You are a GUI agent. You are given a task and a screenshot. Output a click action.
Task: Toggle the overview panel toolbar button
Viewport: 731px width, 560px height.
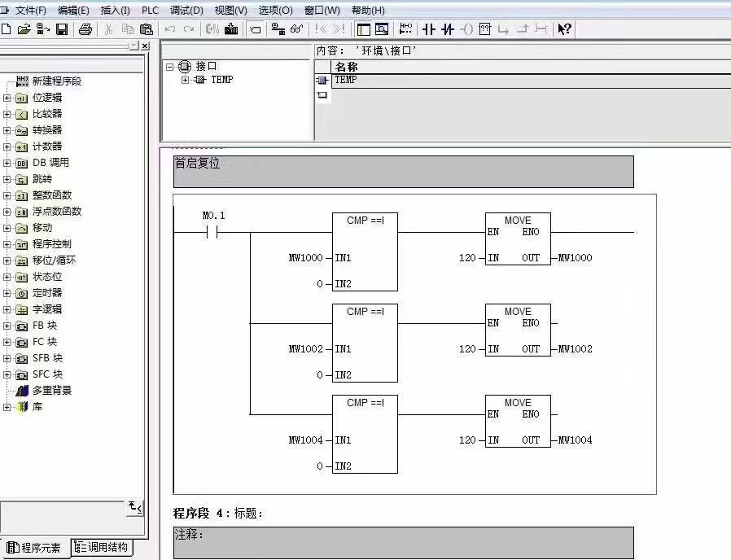(363, 29)
